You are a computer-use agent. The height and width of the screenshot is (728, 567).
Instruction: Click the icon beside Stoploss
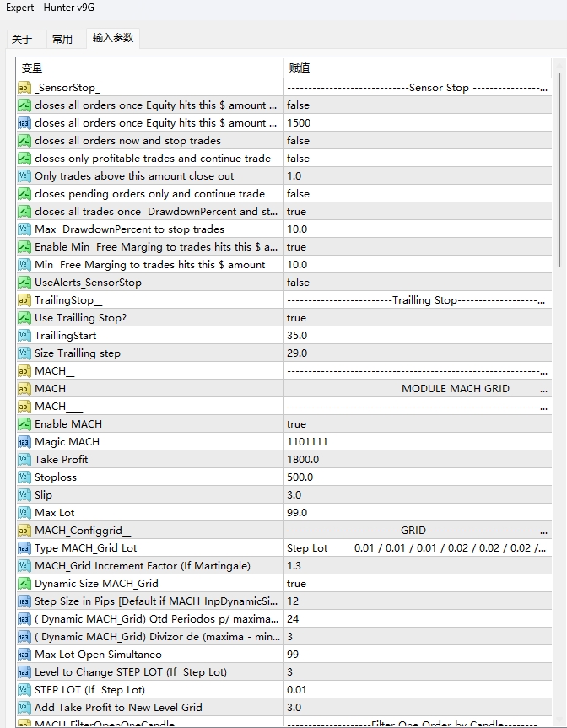point(24,477)
